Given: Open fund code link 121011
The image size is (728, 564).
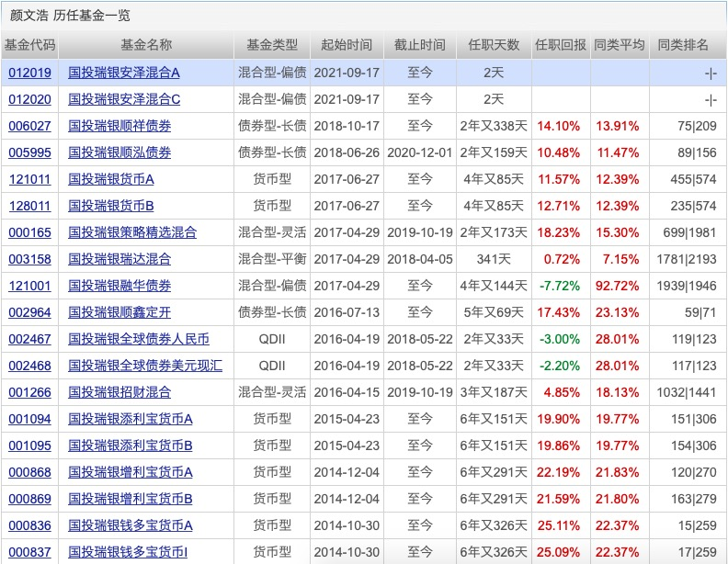Looking at the screenshot, I should click(29, 179).
